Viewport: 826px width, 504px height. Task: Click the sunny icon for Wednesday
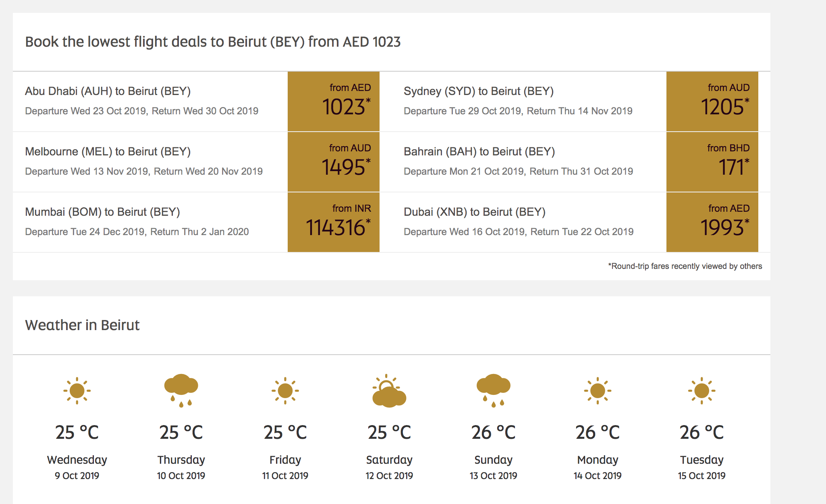click(x=77, y=390)
